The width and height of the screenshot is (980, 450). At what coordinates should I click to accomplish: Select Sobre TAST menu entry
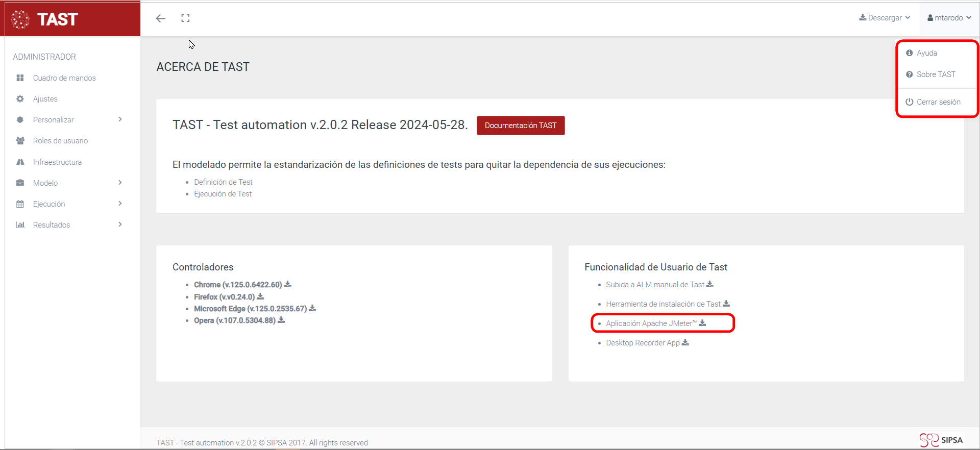point(936,74)
